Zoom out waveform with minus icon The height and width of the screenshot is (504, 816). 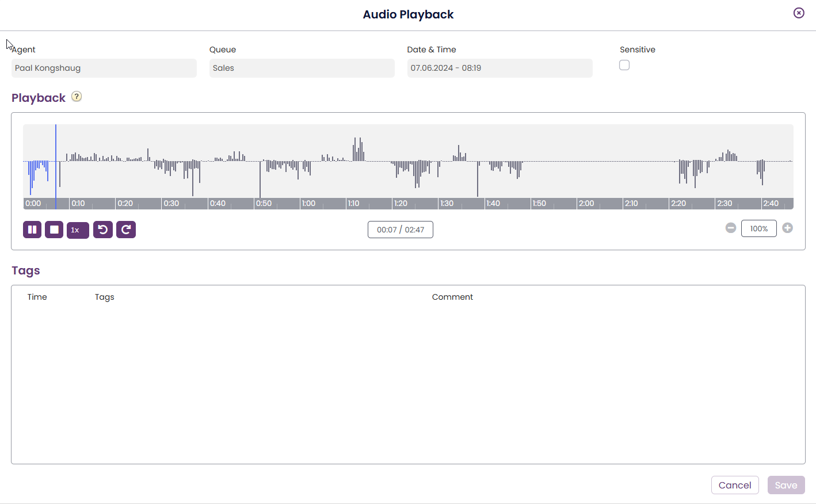[731, 228]
